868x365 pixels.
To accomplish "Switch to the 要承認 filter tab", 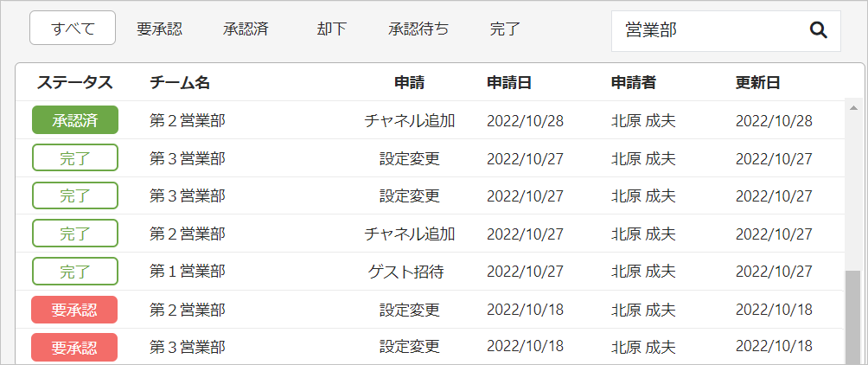I will [x=159, y=29].
